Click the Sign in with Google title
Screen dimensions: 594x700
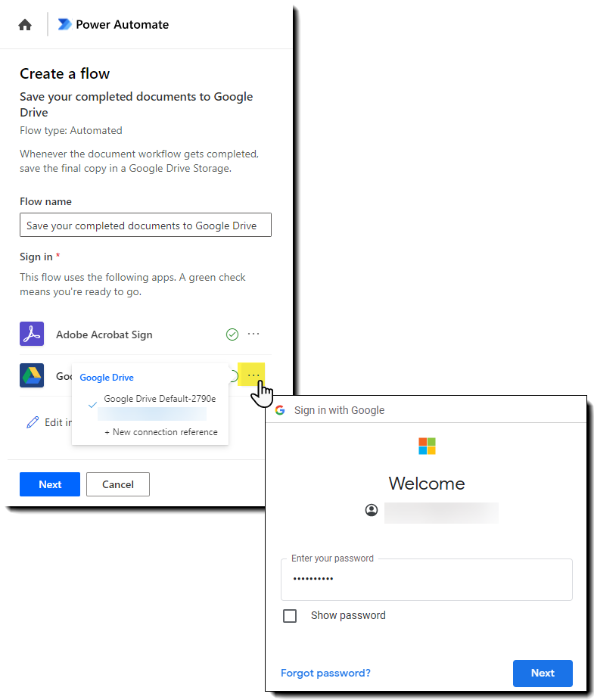[339, 410]
